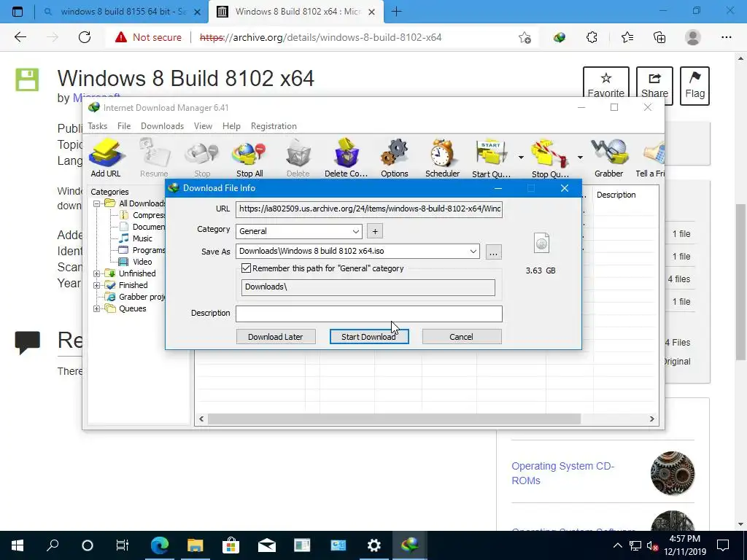The height and width of the screenshot is (560, 747).
Task: Add this page to favorites star icon
Action: tap(525, 37)
